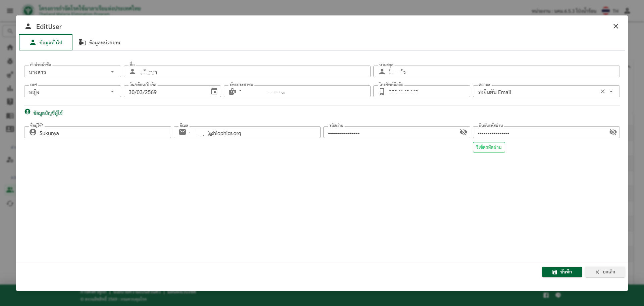Clear the status Email selection
The height and width of the screenshot is (306, 644).
click(x=602, y=91)
